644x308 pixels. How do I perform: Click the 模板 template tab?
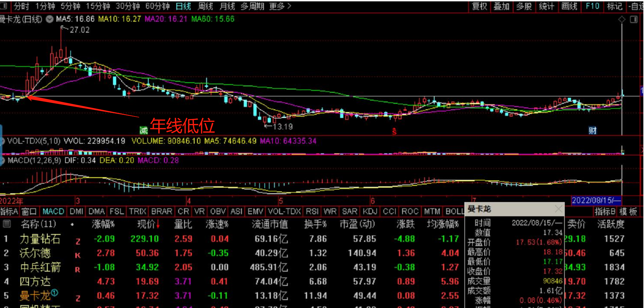628,212
